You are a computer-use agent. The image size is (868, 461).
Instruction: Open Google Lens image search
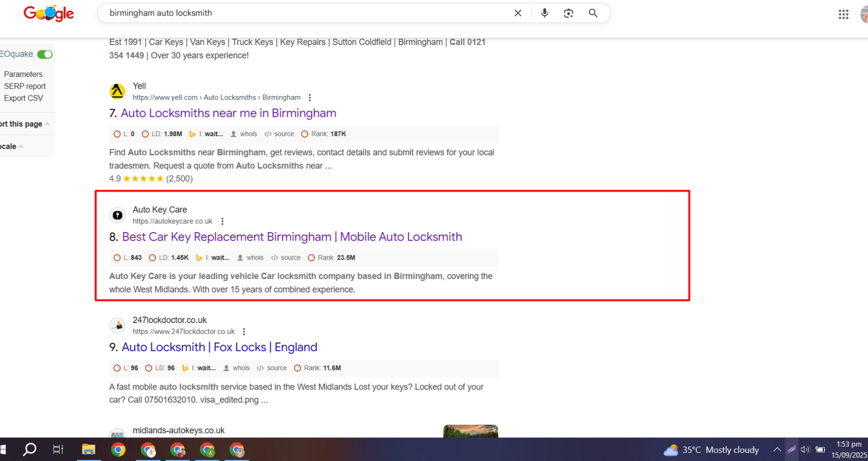[x=568, y=13]
